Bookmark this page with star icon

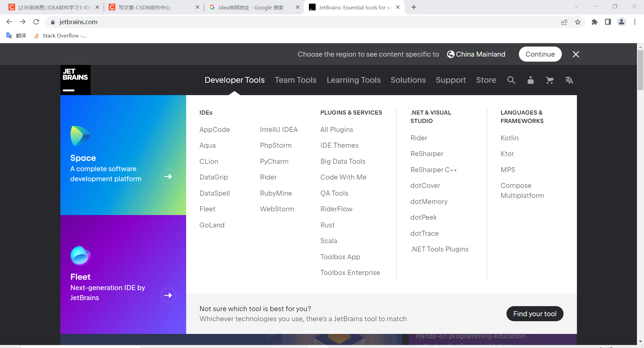click(x=578, y=22)
